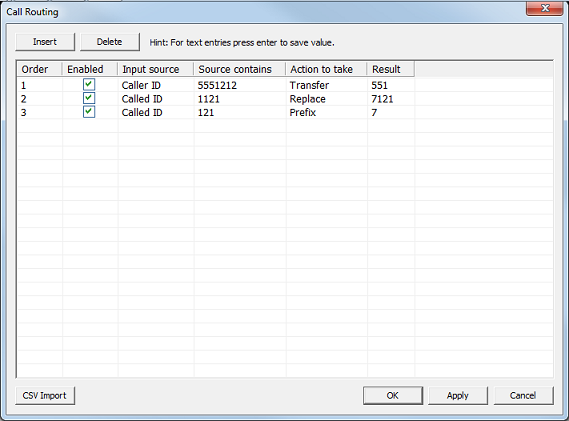Click the Source contains column header

coord(240,69)
